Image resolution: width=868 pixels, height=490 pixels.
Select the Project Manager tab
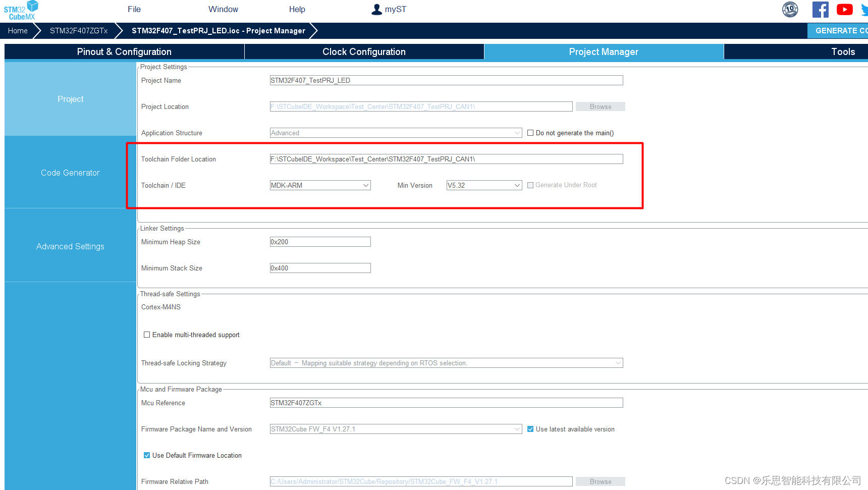point(604,51)
